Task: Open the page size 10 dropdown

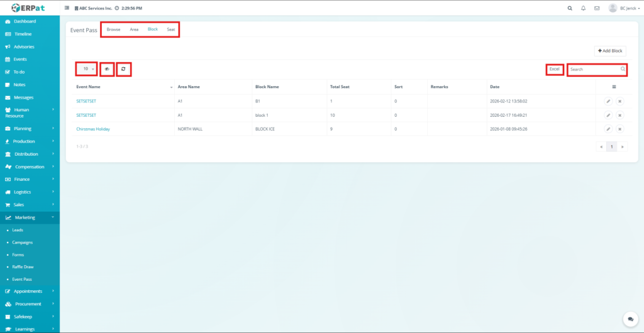Action: pos(87,69)
